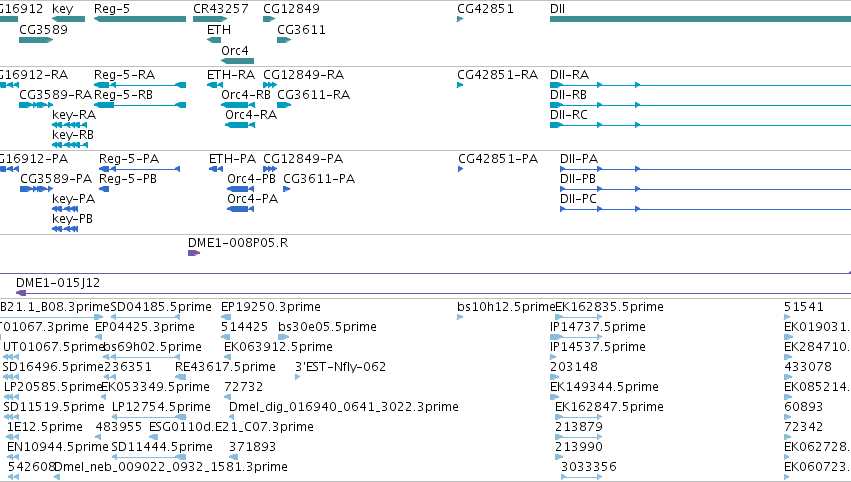This screenshot has height=482, width=851.
Task: Select the Orc4-PB protein label
Action: pyautogui.click(x=251, y=179)
